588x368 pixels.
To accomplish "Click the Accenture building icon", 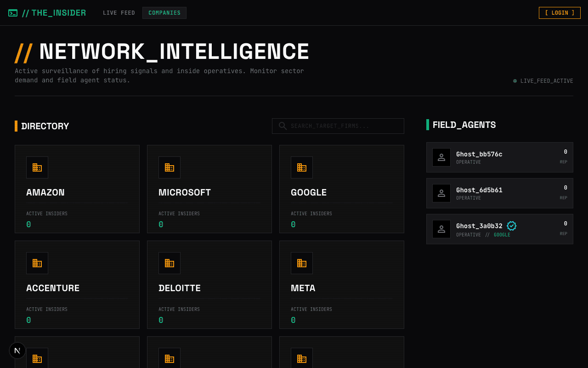I will [37, 263].
